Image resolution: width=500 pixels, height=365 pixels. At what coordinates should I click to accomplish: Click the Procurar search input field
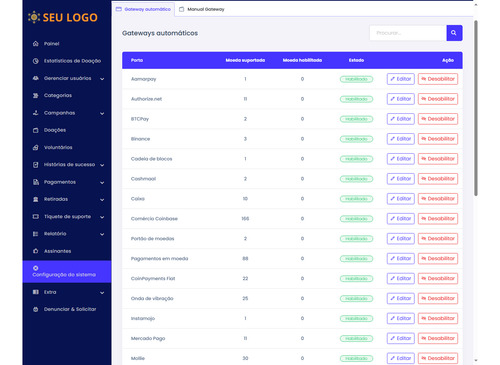(408, 33)
